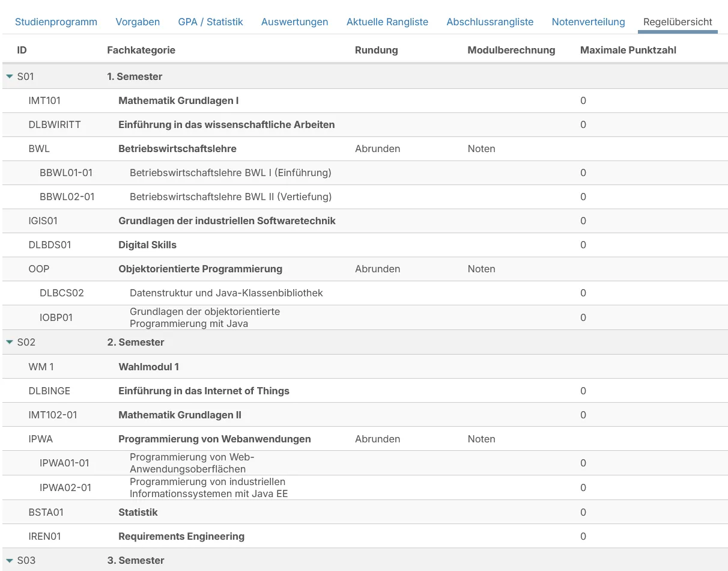Image resolution: width=728 pixels, height=571 pixels.
Task: Click the 3. Semester group label
Action: tap(136, 560)
